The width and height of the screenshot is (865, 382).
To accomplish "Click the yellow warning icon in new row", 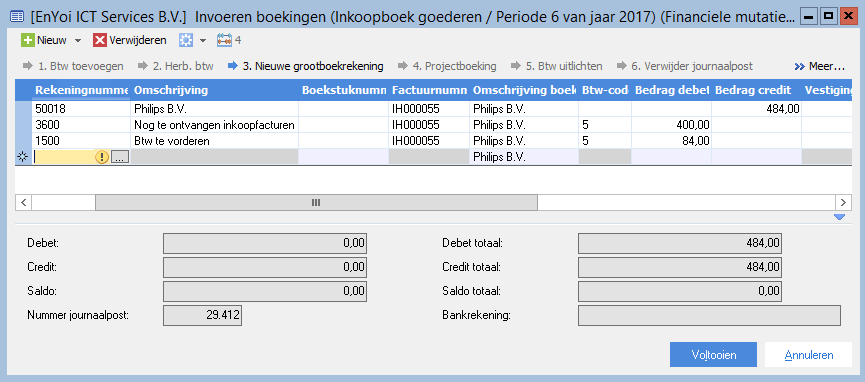I will pyautogui.click(x=102, y=157).
